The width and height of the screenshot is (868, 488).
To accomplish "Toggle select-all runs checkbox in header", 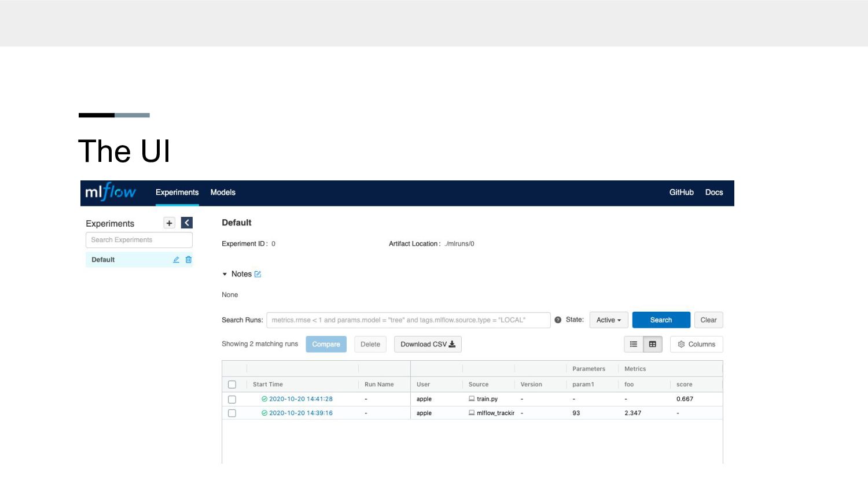I will (232, 385).
